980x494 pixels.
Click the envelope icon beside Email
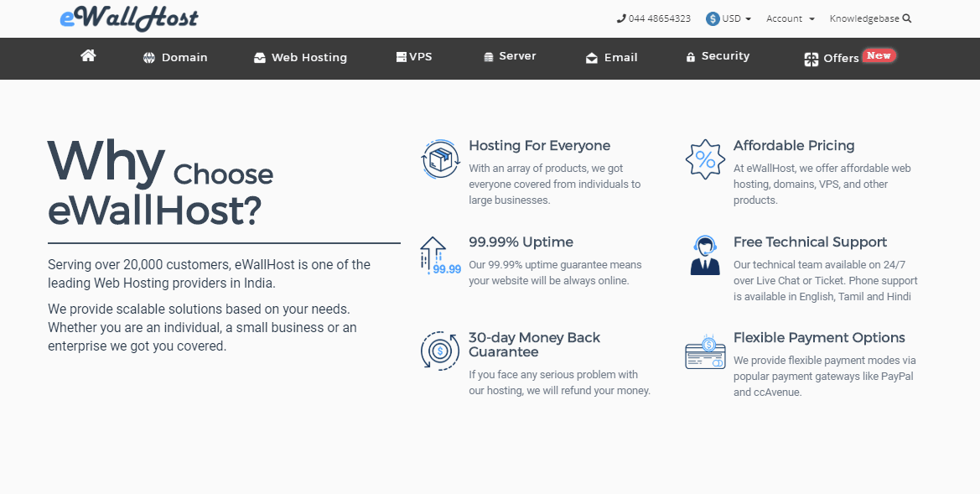click(591, 58)
